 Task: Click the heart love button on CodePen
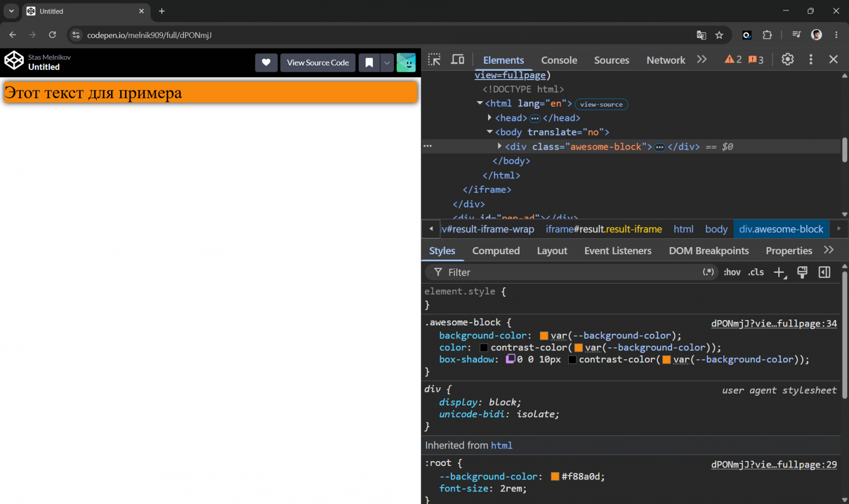coord(266,63)
